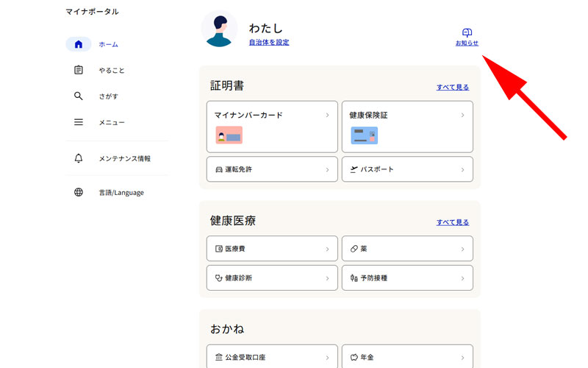
Task: Click chevron on パスポート row
Action: point(462,170)
